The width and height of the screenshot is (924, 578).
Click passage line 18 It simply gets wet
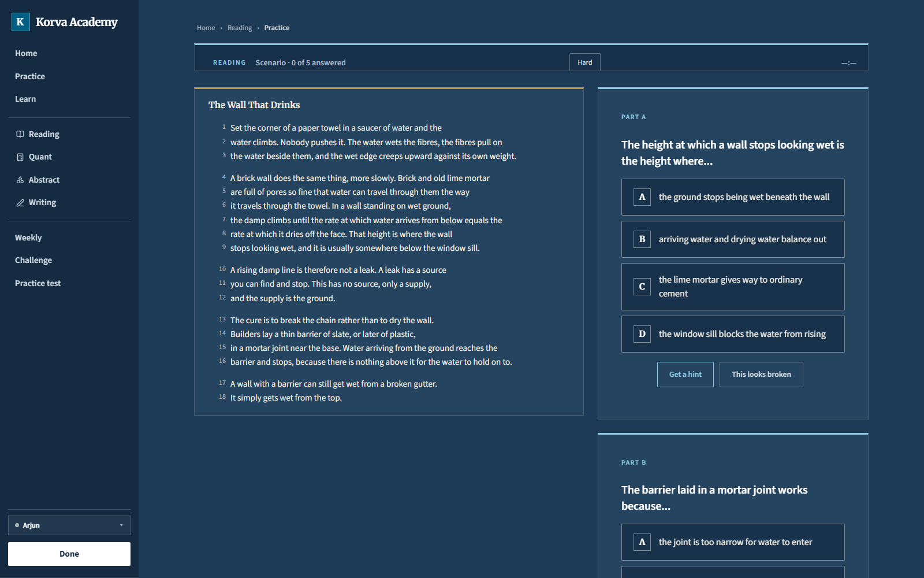[286, 398]
